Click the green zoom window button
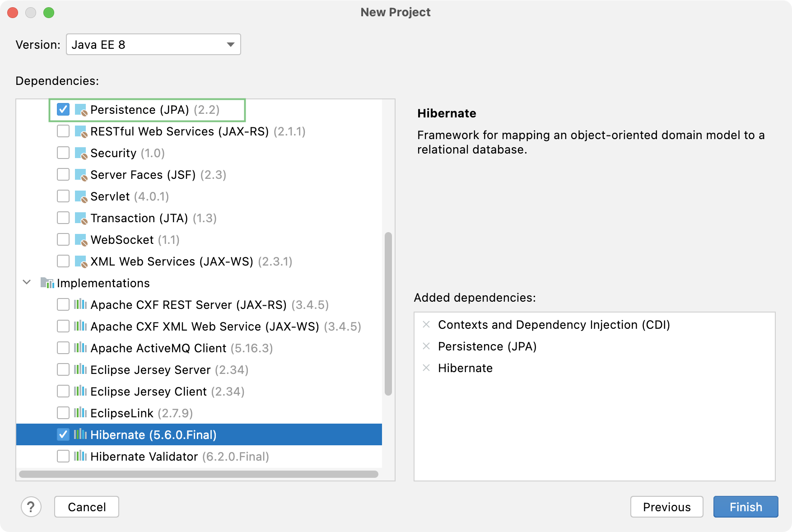The height and width of the screenshot is (532, 792). click(x=49, y=13)
